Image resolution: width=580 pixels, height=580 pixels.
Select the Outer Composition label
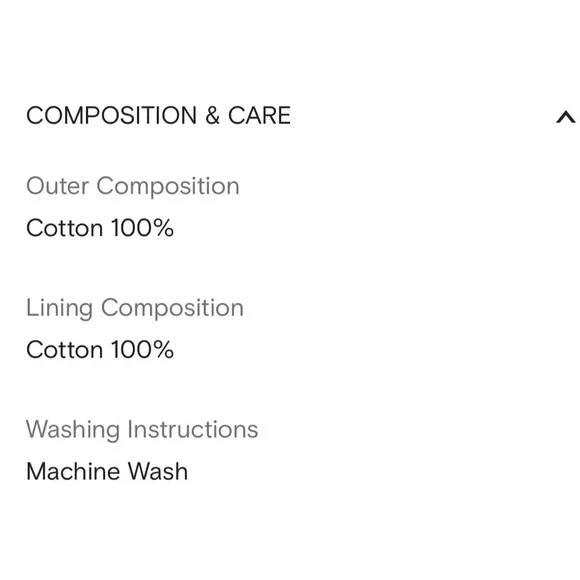(133, 186)
